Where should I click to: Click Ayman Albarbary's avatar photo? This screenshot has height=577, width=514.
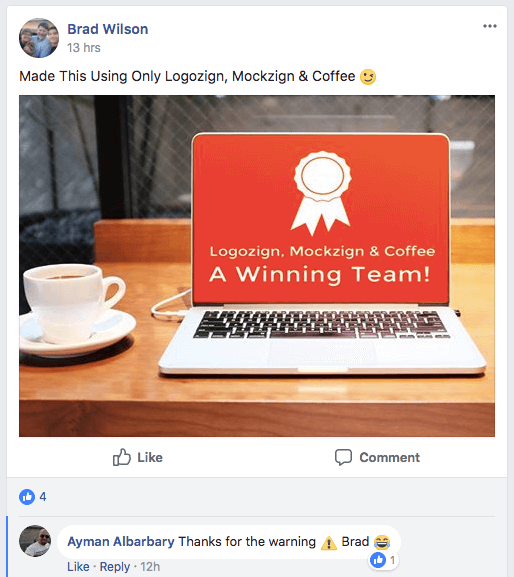click(35, 541)
